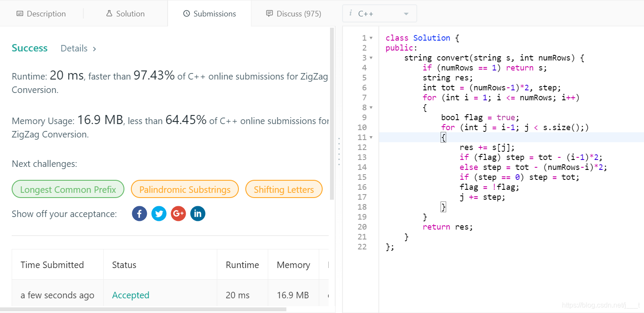Open Shifting Letters challenge
Image resolution: width=644 pixels, height=313 pixels.
coord(284,189)
